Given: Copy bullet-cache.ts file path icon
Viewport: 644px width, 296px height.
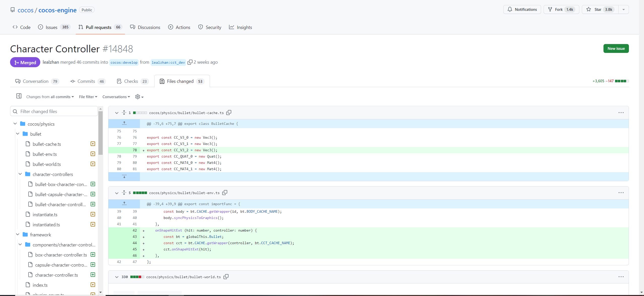Looking at the screenshot, I should point(229,113).
